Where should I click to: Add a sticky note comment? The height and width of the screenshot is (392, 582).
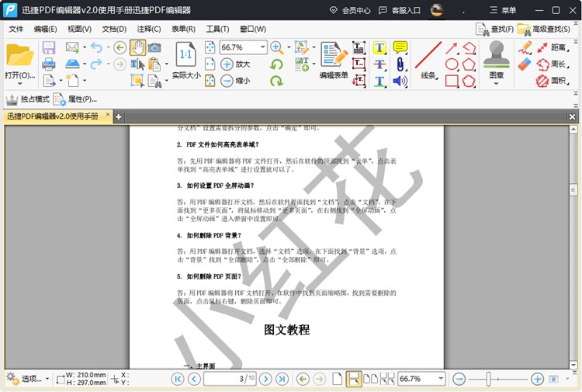click(x=400, y=47)
